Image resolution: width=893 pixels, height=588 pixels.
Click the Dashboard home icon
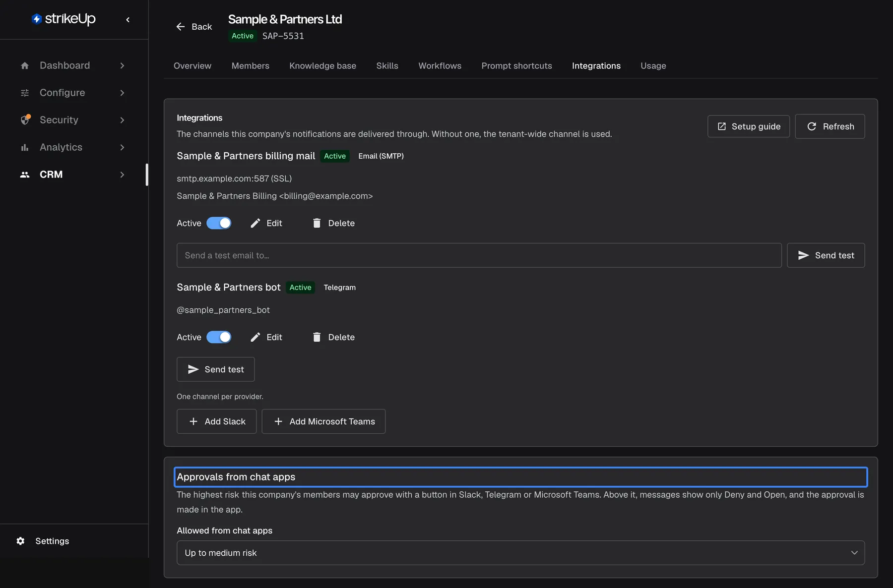pos(25,65)
